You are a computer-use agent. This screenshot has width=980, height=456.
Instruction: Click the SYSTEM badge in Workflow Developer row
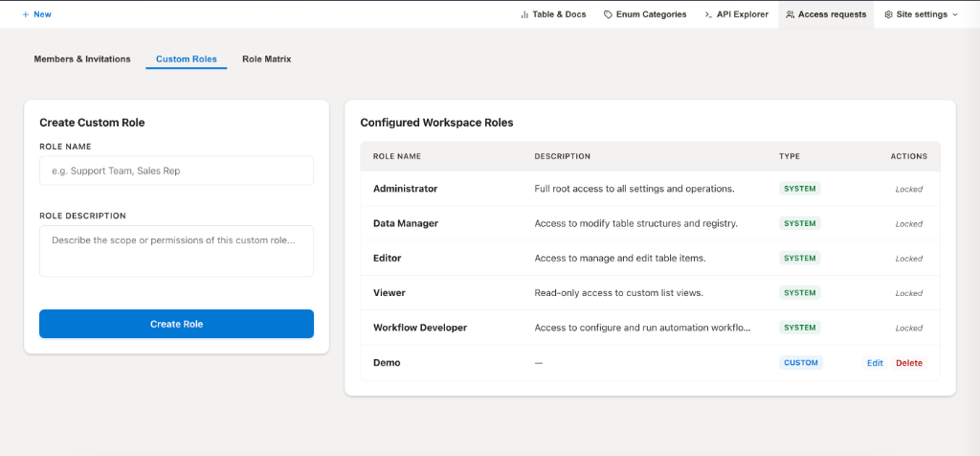tap(800, 327)
